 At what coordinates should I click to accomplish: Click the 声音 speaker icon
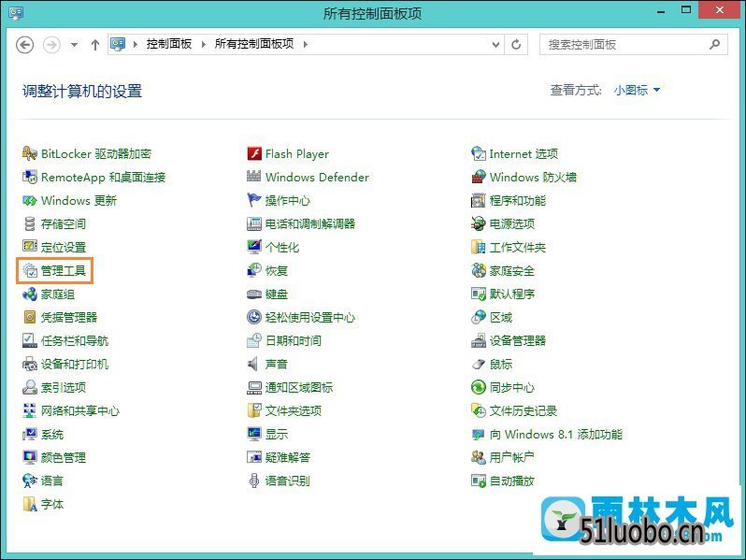[x=254, y=364]
